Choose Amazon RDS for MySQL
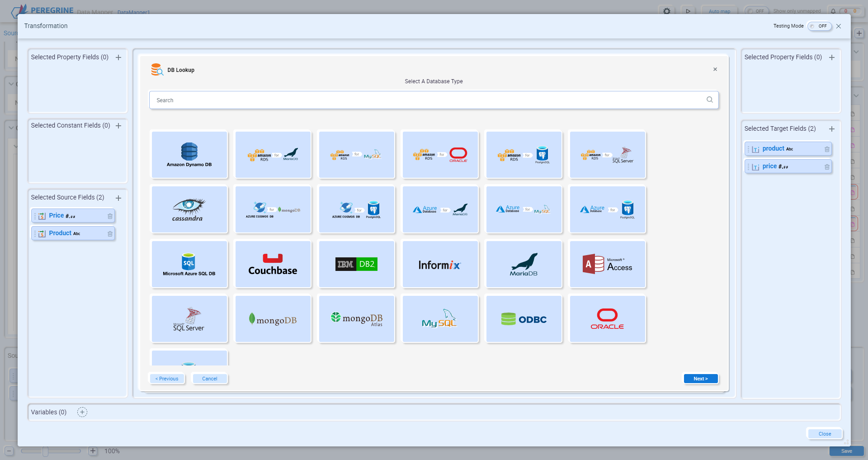868x460 pixels. (357, 155)
